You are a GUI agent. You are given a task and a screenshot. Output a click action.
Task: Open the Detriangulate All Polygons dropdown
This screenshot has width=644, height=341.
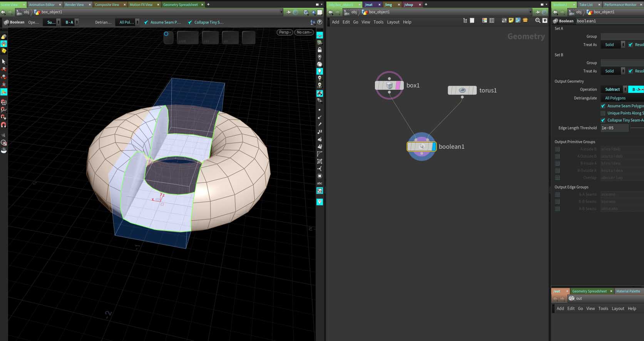(x=615, y=98)
